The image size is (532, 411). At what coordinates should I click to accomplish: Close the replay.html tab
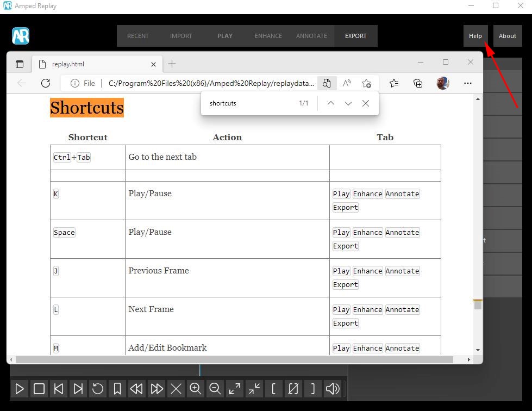tap(153, 64)
